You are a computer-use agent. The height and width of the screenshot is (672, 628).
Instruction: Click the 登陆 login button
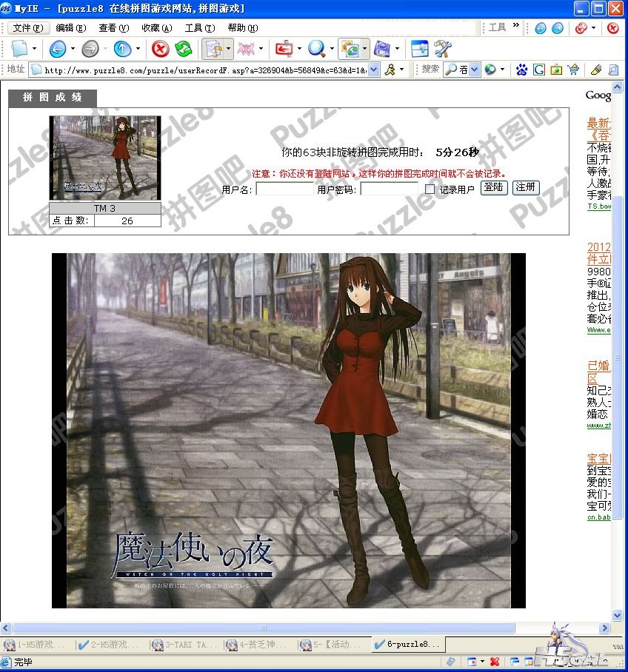[x=494, y=187]
